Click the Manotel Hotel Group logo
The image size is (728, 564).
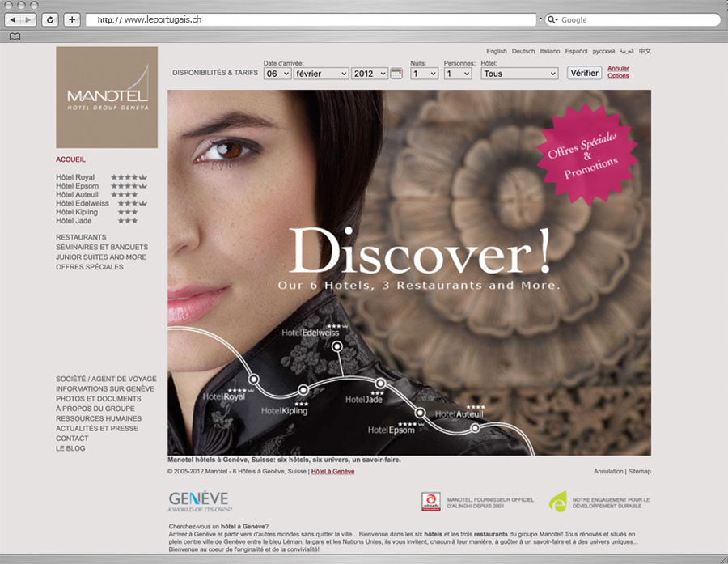pos(107,97)
